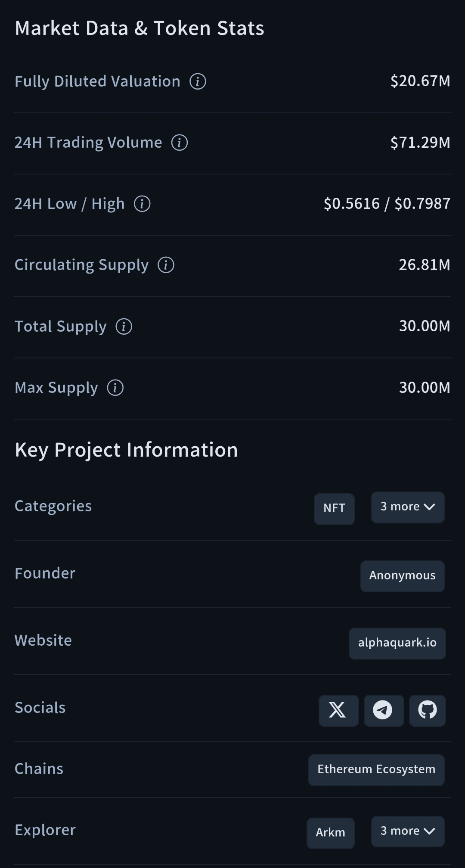Open the Telegram social link

click(383, 710)
